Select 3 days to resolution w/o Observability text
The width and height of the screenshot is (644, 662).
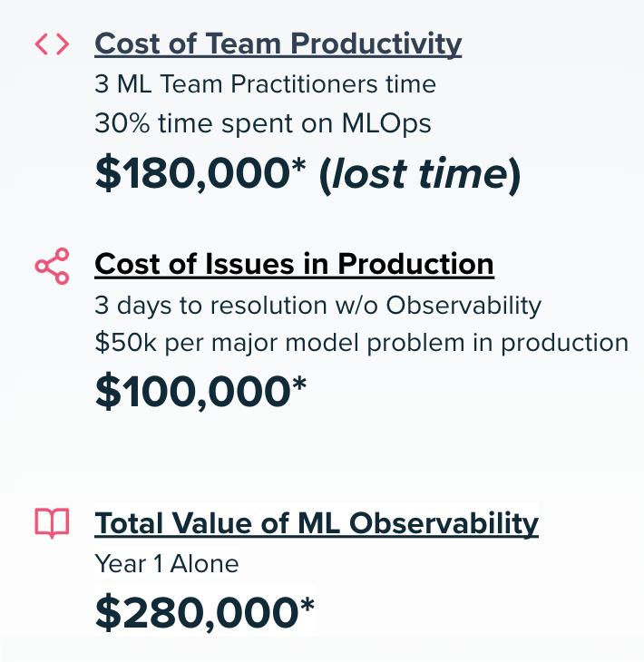318,306
